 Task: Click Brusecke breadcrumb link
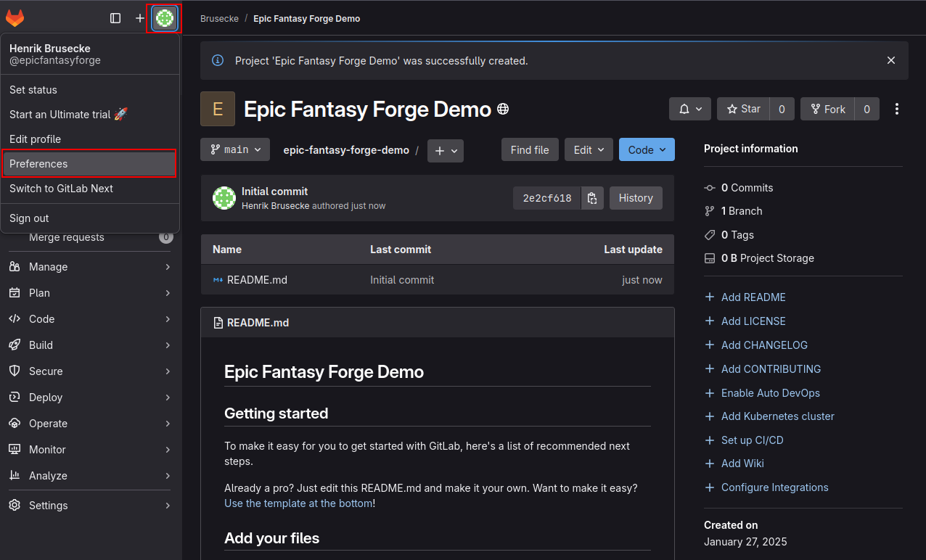pyautogui.click(x=219, y=18)
